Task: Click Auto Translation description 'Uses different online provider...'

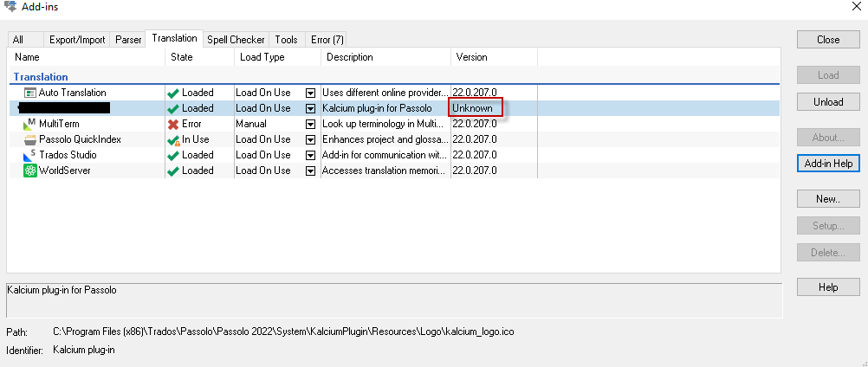Action: [x=385, y=93]
